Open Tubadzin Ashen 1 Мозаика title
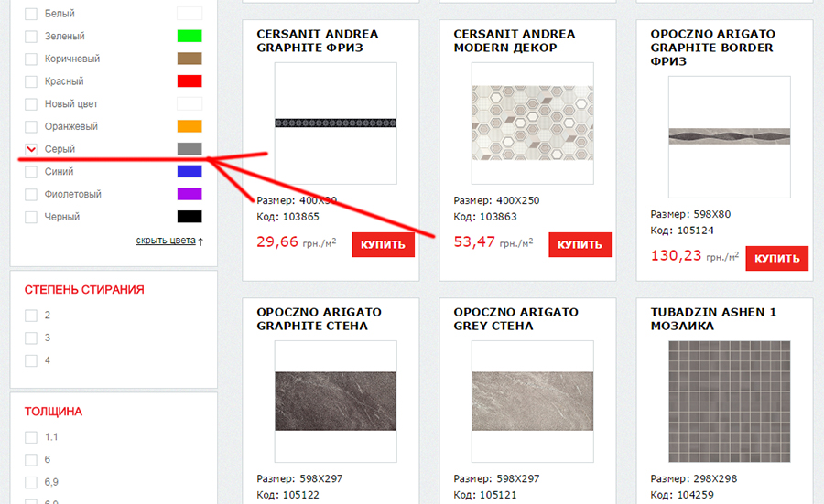 pyautogui.click(x=713, y=319)
